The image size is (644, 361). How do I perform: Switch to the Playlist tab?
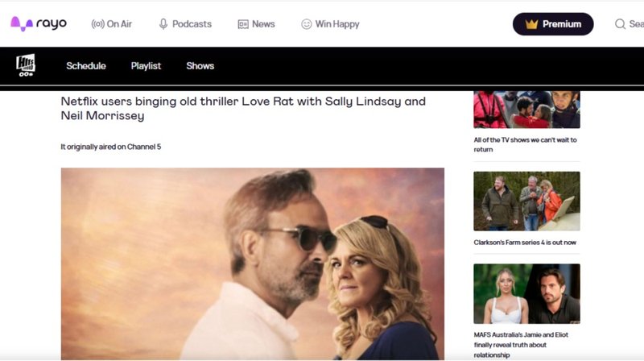tap(146, 66)
